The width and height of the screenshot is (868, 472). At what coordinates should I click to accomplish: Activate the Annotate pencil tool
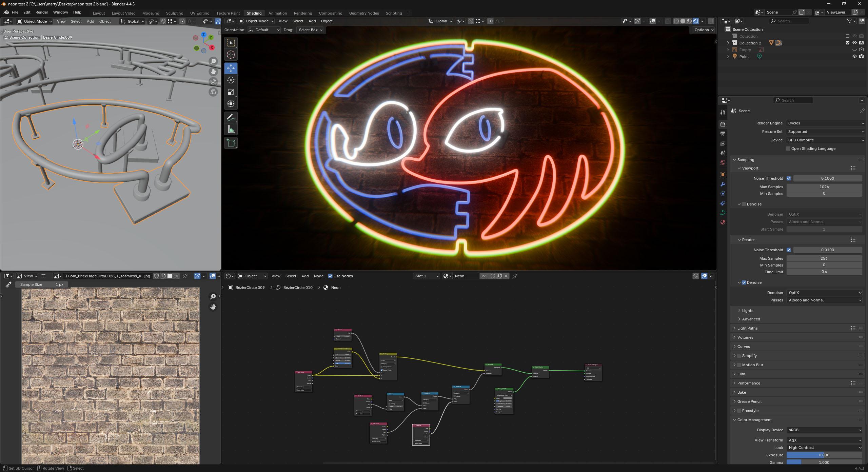tap(231, 118)
